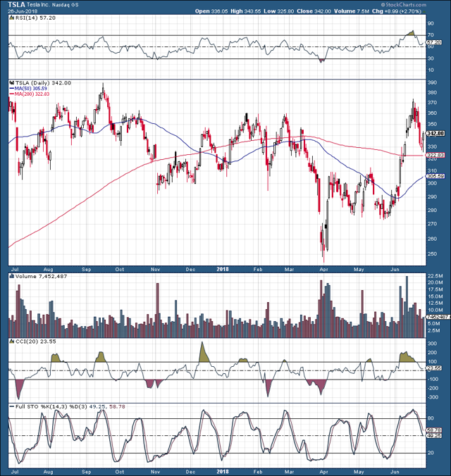Click the 58.78 stochastic %D tag
Screen dimensions: 451x476
(x=434, y=430)
